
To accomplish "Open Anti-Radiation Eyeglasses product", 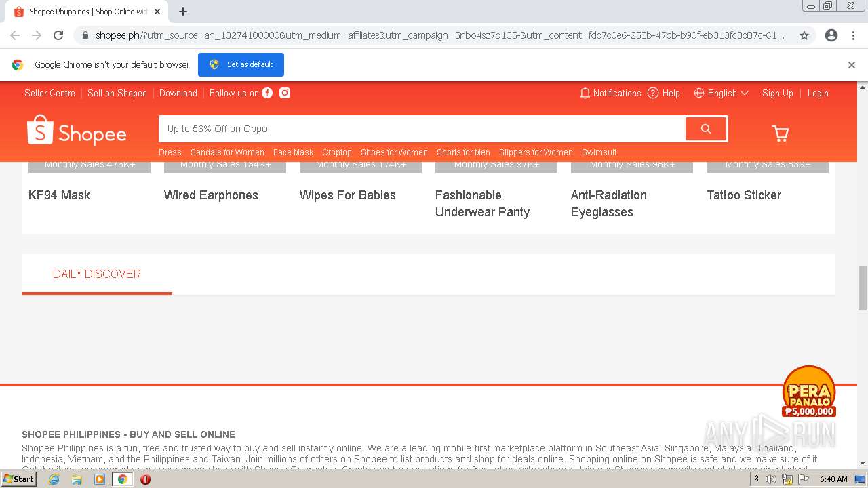I will point(609,203).
